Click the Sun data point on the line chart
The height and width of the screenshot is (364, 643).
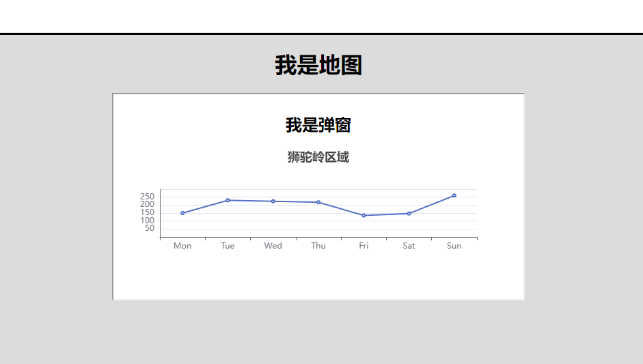pos(454,195)
